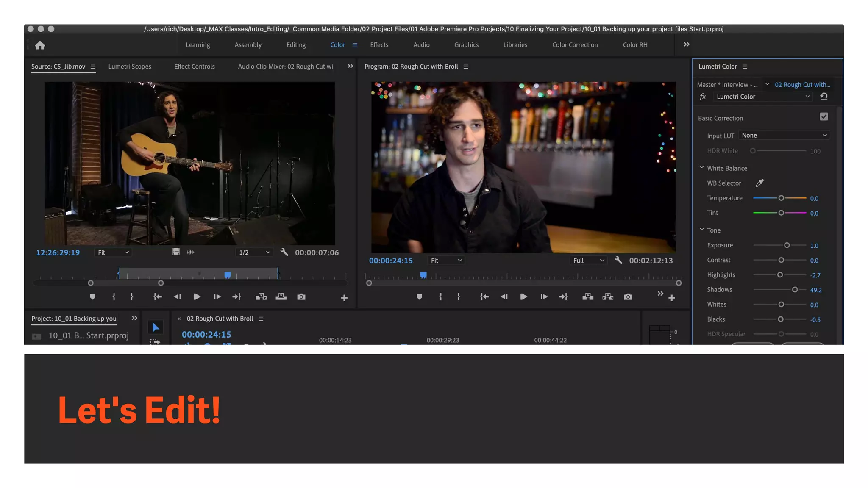The width and height of the screenshot is (868, 488).
Task: Open the Source monitor settings wrench
Action: [x=284, y=252]
